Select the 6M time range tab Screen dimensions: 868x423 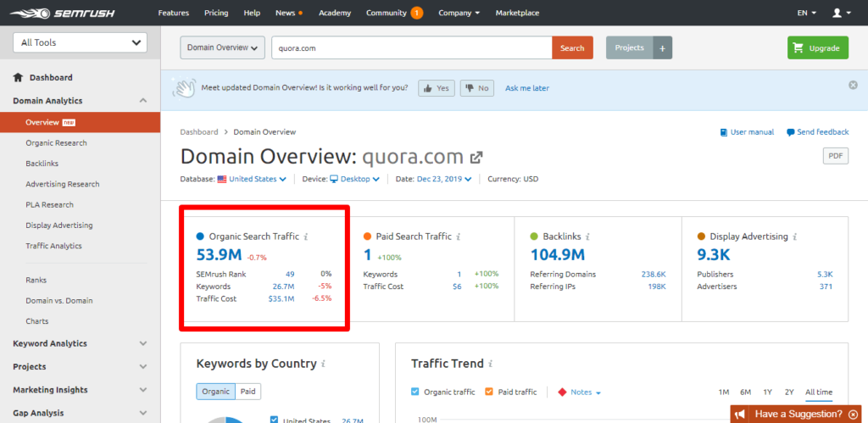click(746, 392)
